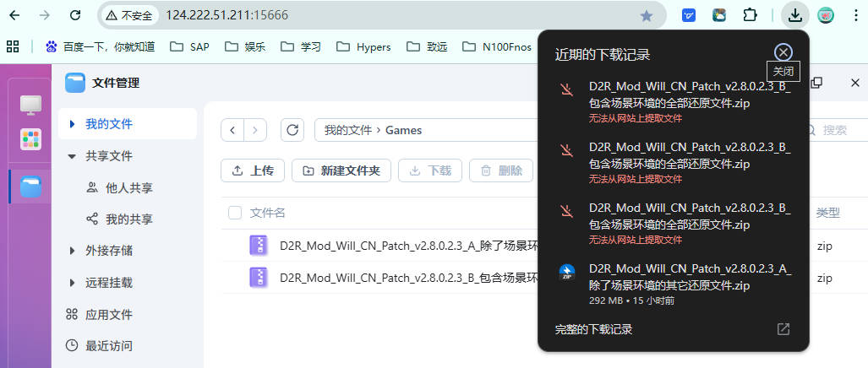
Task: Select the file manager dock icon
Action: point(31,187)
